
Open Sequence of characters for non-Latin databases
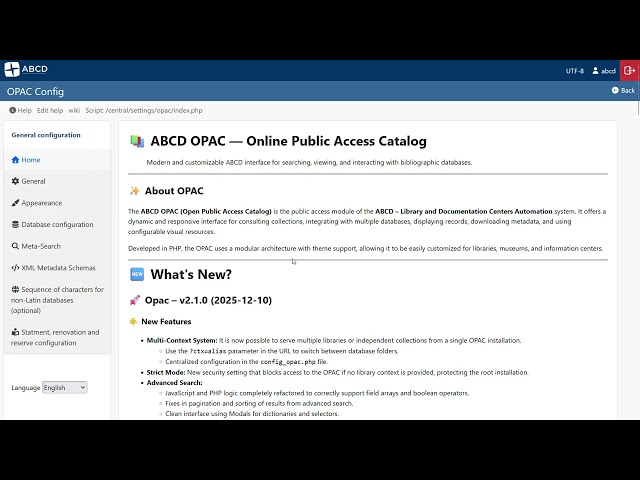coord(57,300)
